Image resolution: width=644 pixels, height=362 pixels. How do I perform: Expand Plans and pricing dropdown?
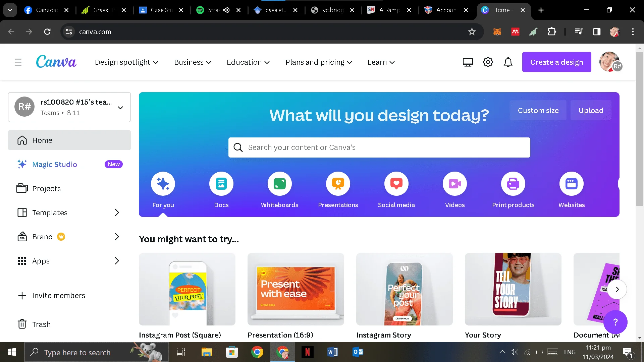coord(319,62)
